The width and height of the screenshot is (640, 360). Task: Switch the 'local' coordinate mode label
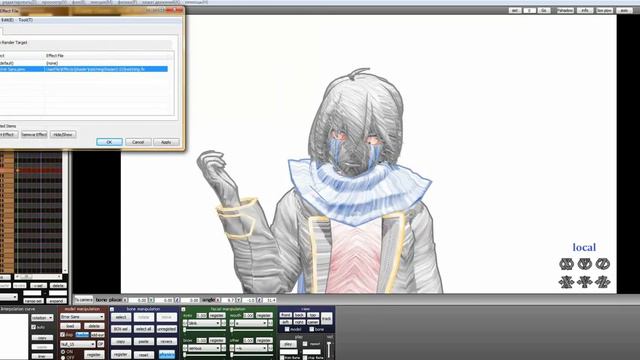(584, 247)
